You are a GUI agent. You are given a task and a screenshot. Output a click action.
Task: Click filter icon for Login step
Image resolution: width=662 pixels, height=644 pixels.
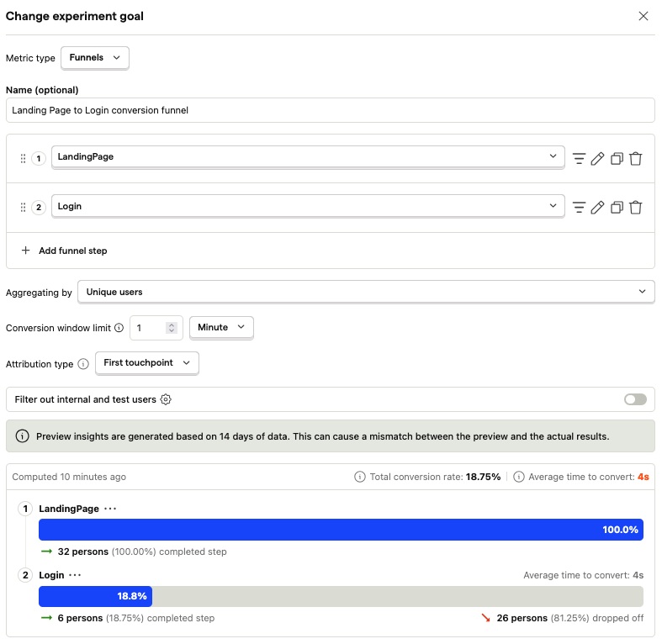[x=579, y=207]
